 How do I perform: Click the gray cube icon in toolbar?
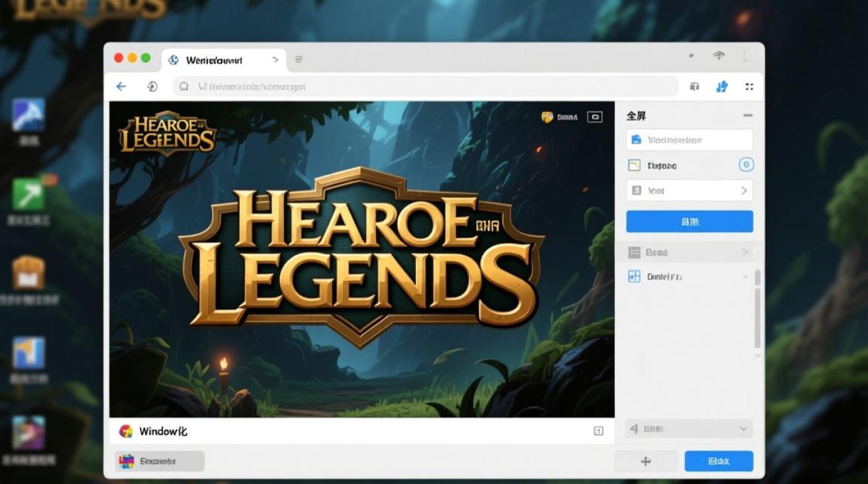click(x=694, y=86)
